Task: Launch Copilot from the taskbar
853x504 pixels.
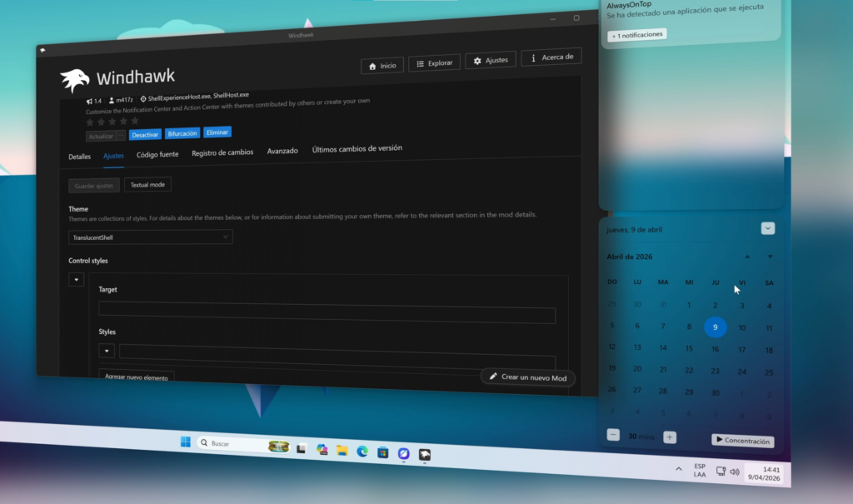Action: point(322,450)
